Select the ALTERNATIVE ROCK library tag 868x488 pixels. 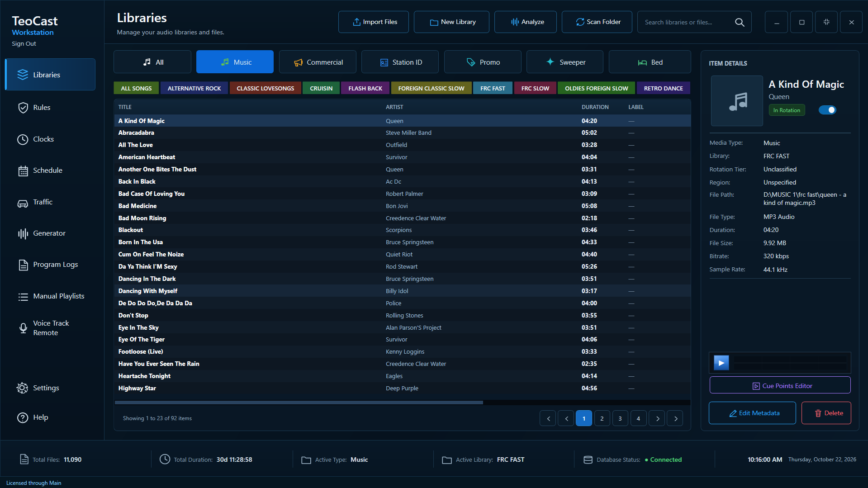point(194,88)
